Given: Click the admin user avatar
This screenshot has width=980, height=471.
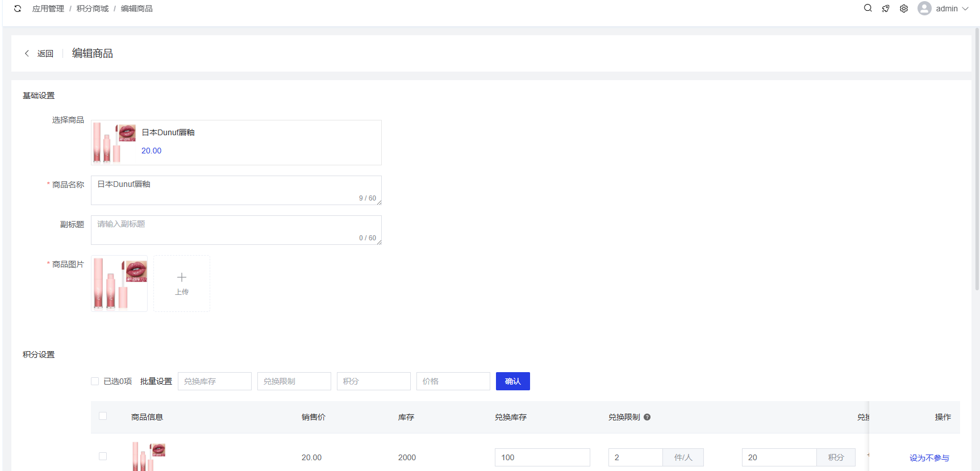Looking at the screenshot, I should 924,9.
